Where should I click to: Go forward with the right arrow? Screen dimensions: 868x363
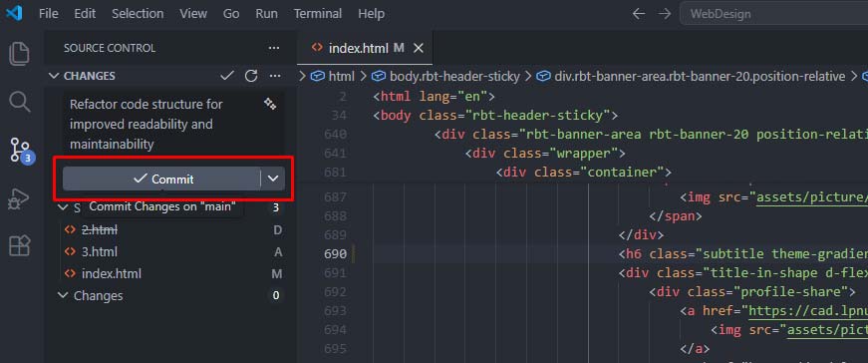[x=665, y=13]
